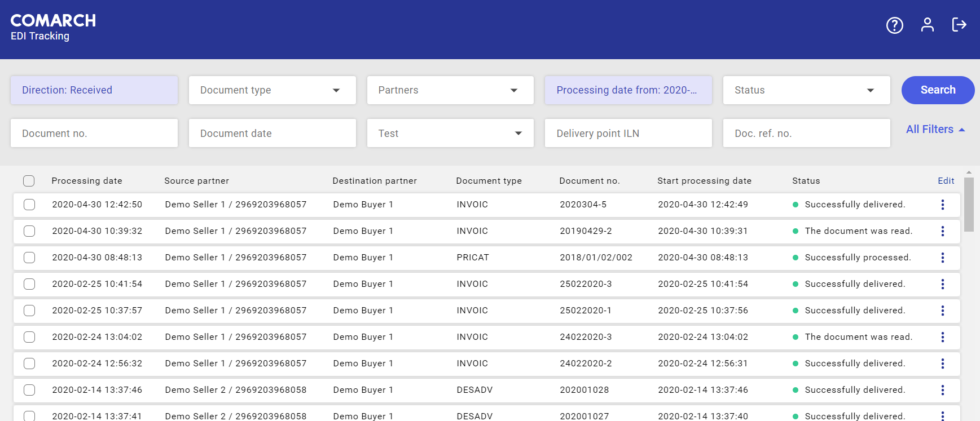980x421 pixels.
Task: Open the help question mark icon
Action: [894, 25]
